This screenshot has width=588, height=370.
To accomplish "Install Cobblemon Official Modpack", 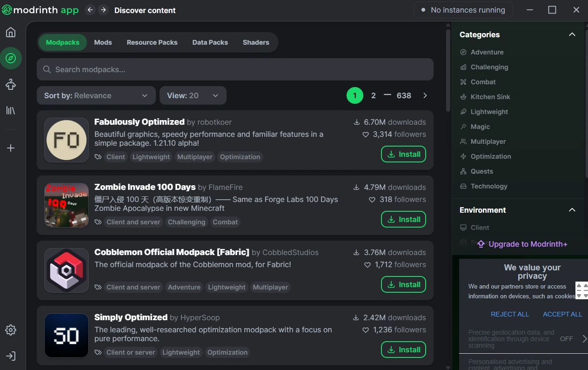I will click(403, 284).
